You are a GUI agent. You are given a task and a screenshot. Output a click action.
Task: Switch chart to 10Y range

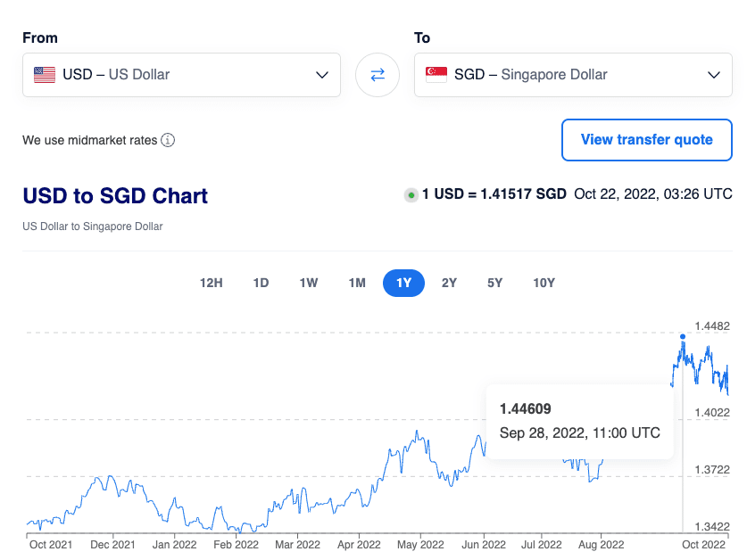click(544, 283)
